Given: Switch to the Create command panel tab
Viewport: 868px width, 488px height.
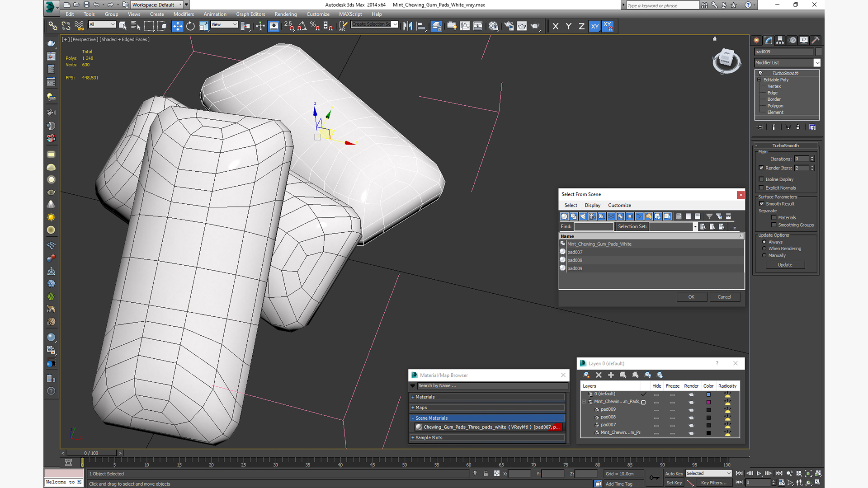Looking at the screenshot, I should pos(757,40).
